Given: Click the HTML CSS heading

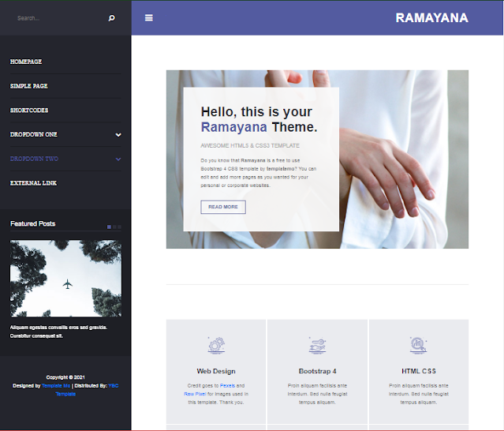Looking at the screenshot, I should pos(419,371).
